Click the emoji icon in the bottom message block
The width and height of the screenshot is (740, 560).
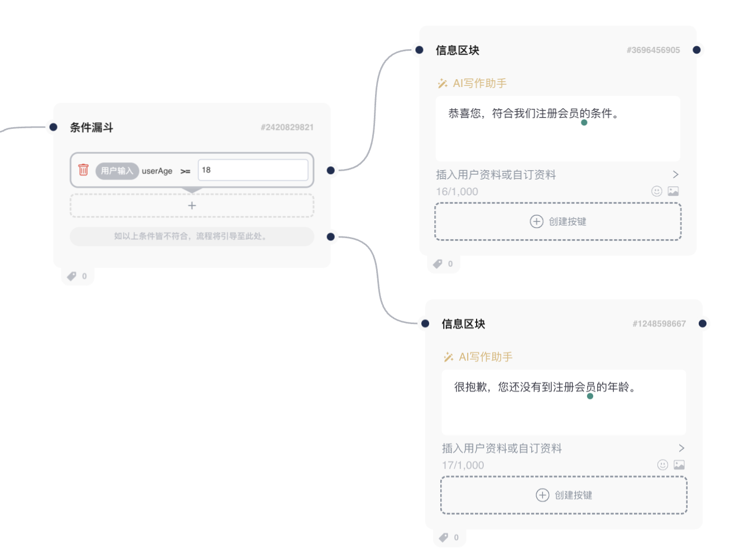pos(662,465)
